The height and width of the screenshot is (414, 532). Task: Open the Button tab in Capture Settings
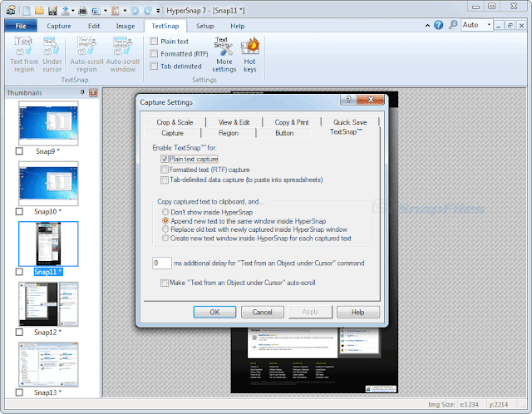point(284,133)
